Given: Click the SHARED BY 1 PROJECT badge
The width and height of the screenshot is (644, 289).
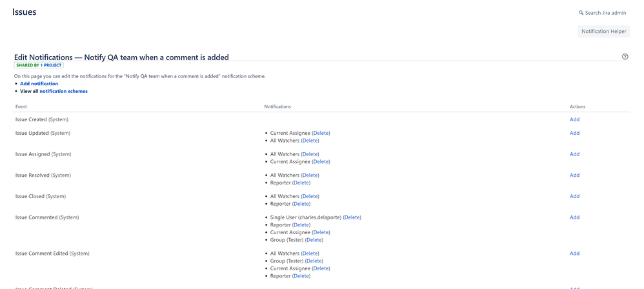Looking at the screenshot, I should click(x=39, y=65).
